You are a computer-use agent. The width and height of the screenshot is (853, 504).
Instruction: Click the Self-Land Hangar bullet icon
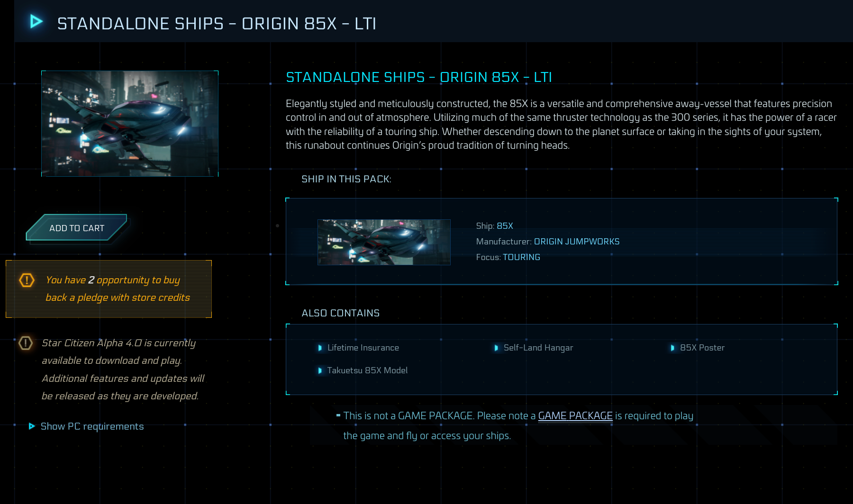coord(496,348)
